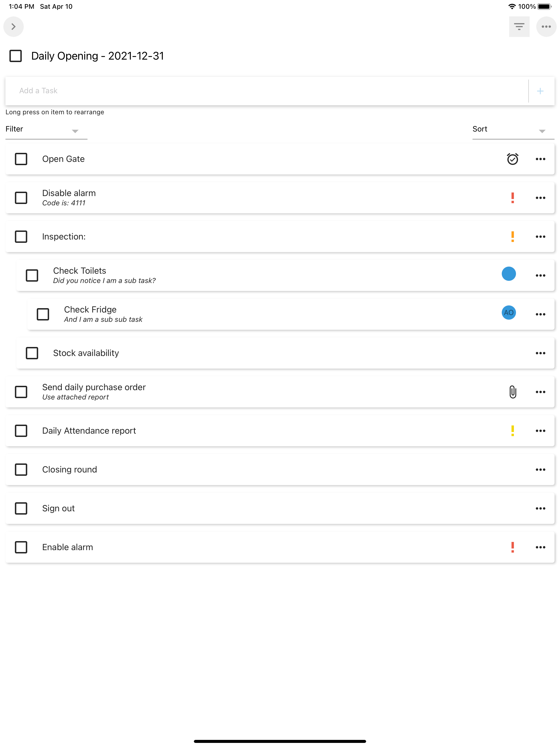
Task: Click the alarm reminder icon on Open Gate
Action: (x=512, y=159)
